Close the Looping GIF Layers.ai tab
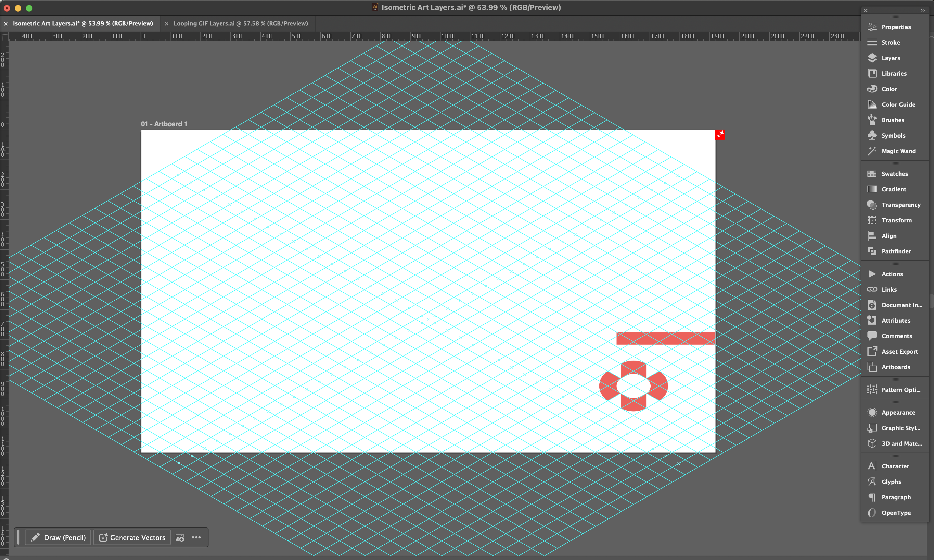 [167, 23]
